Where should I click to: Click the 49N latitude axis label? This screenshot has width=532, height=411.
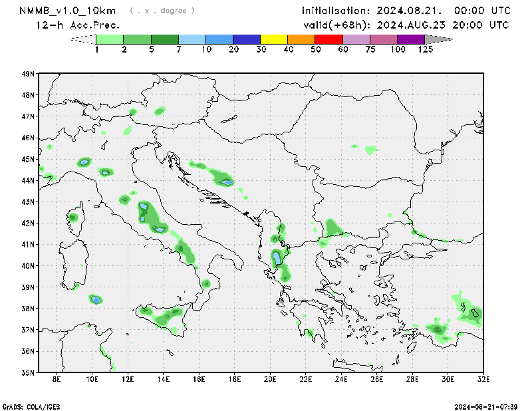pos(28,74)
